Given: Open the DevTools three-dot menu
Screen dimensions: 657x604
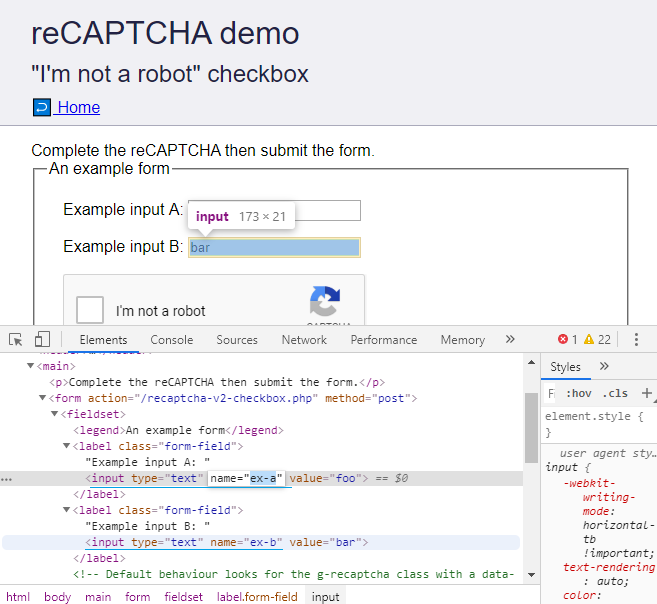Looking at the screenshot, I should point(636,340).
